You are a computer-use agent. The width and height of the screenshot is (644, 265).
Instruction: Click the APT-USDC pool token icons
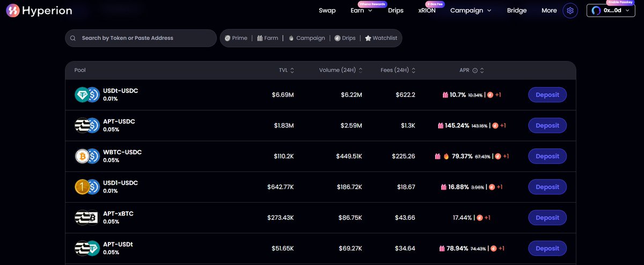pos(87,125)
